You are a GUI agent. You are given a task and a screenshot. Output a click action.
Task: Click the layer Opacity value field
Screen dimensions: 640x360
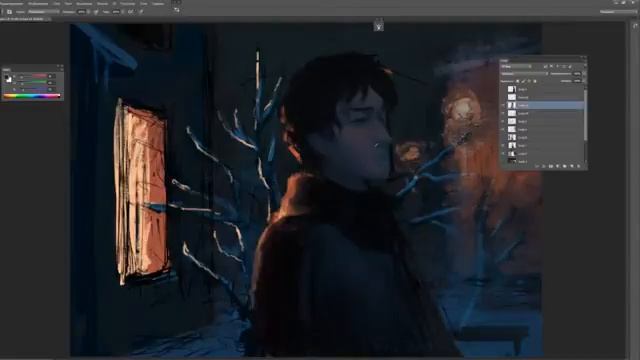[577, 74]
